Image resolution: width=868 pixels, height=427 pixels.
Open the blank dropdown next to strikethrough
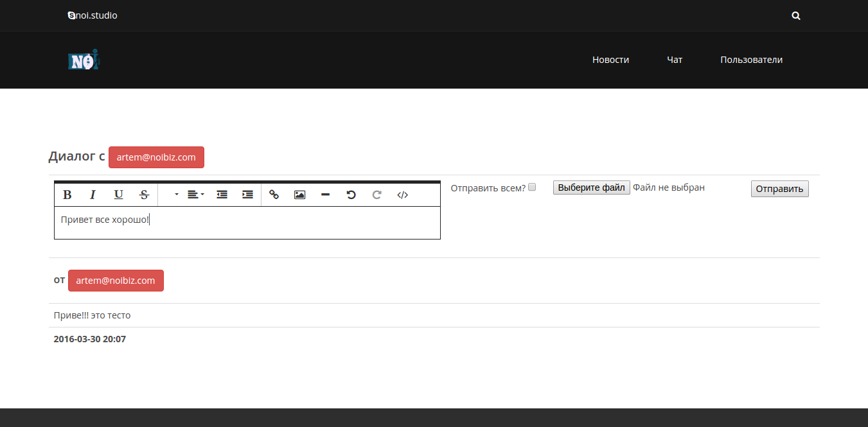coord(171,195)
